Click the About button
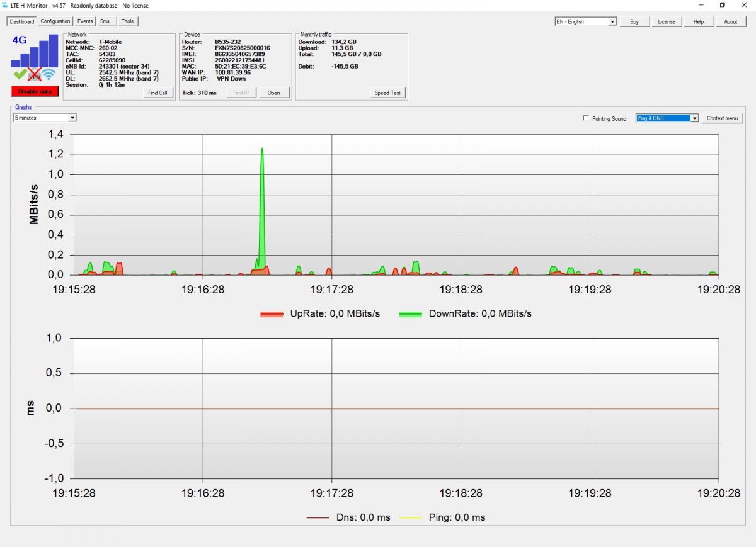Viewport: 756px width, 547px height. coord(731,21)
